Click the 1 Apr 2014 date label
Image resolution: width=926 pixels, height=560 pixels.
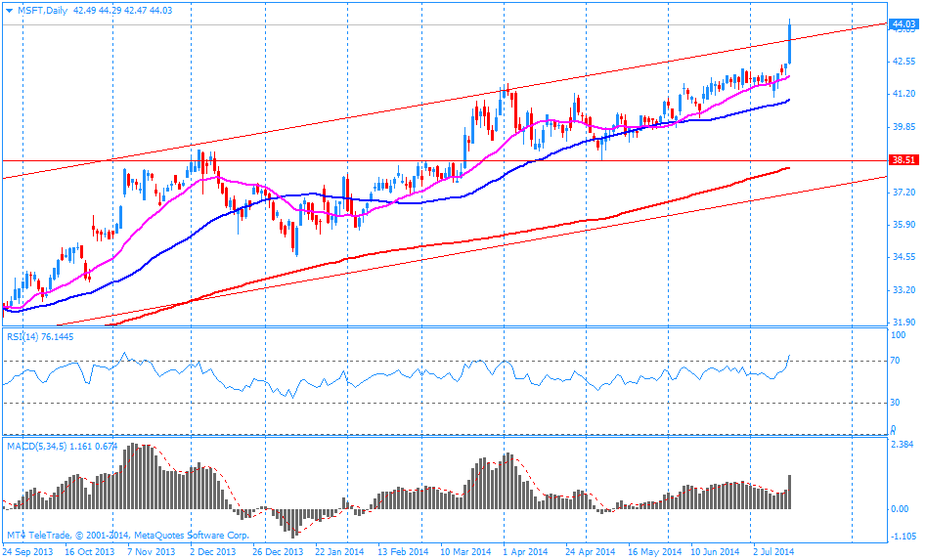(x=529, y=551)
